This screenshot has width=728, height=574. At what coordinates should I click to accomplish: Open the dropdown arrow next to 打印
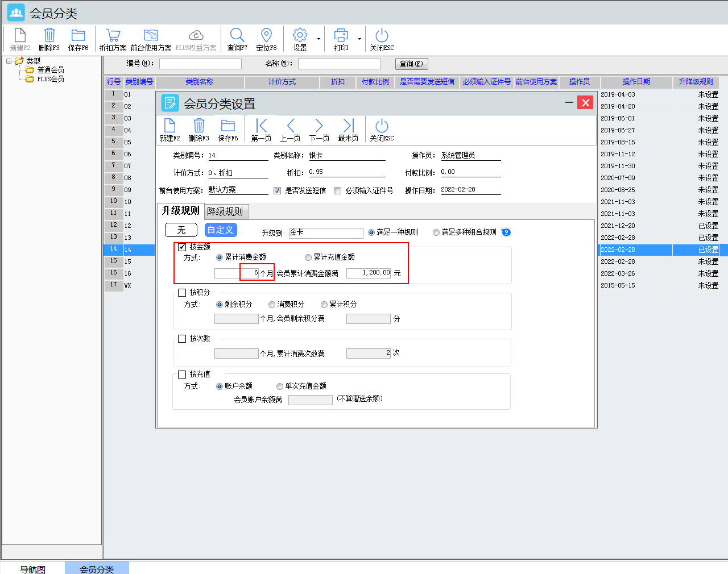(359, 39)
